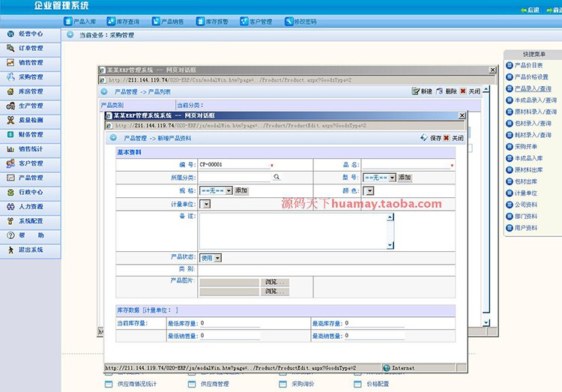The width and height of the screenshot is (562, 392).
Task: Click 修改密码 in the top toolbar
Action: pyautogui.click(x=300, y=22)
